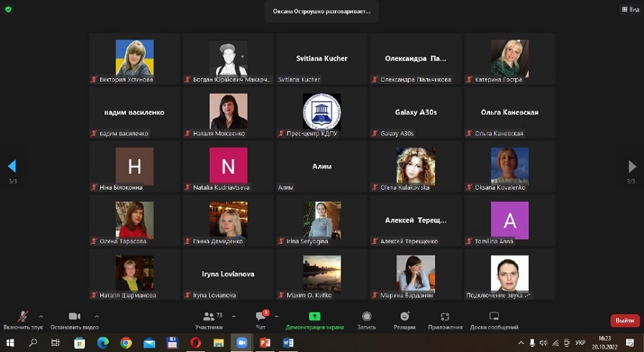This screenshot has width=644, height=352.
Task: Leave the meeting with Выйти button
Action: 624,321
